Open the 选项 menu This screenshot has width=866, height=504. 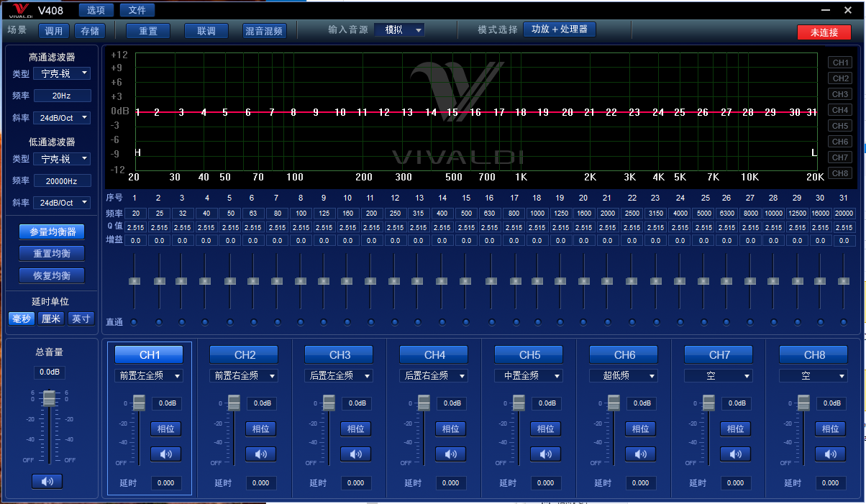96,10
